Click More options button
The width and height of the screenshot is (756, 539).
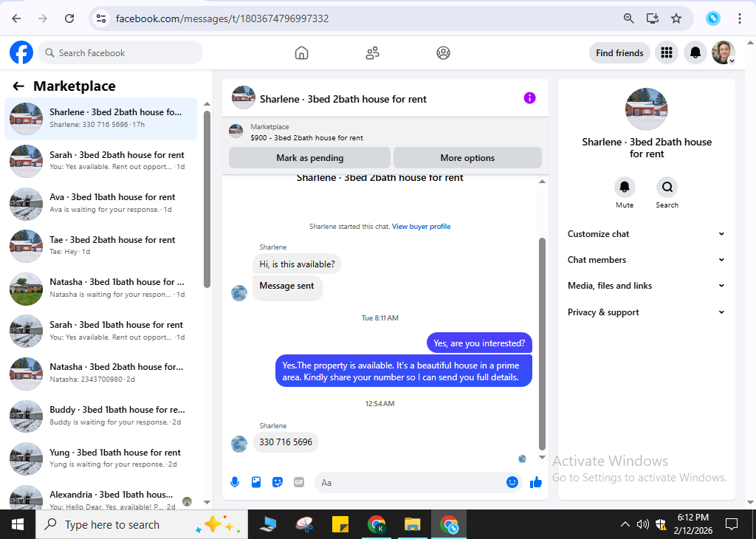click(x=467, y=158)
